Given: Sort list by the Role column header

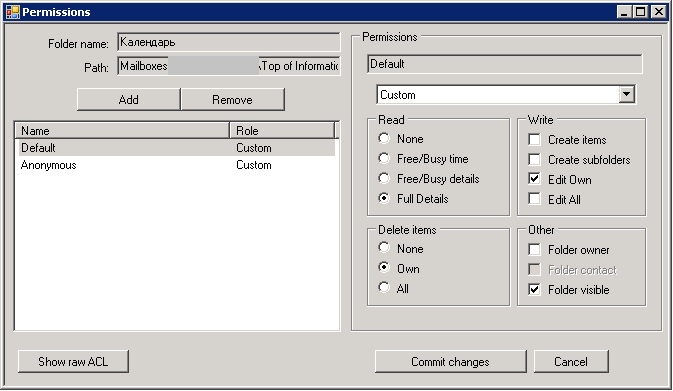Looking at the screenshot, I should click(282, 130).
